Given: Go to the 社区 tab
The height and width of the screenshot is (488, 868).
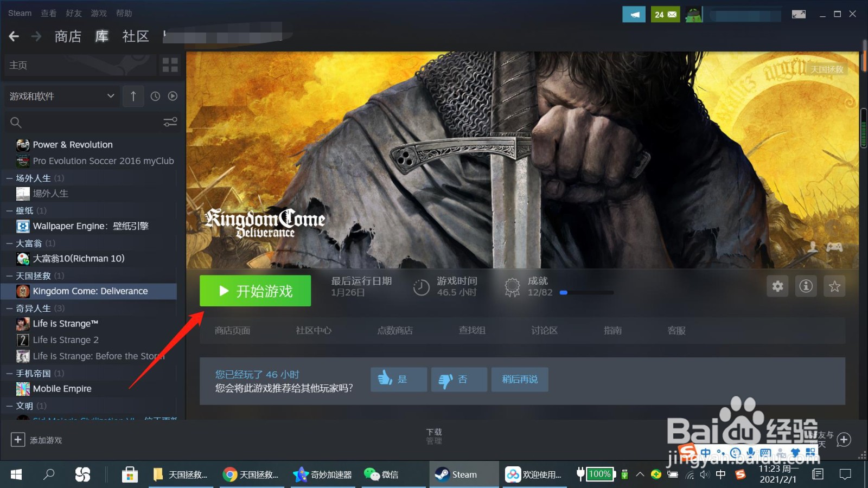Looking at the screenshot, I should point(136,36).
